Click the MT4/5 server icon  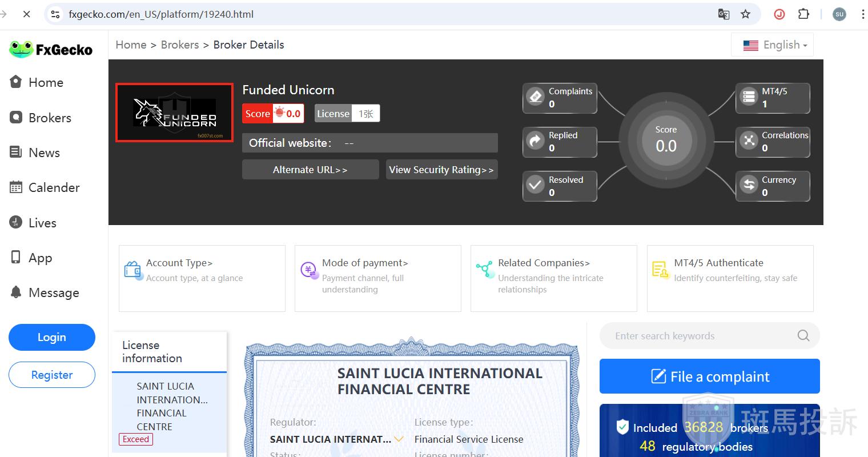(x=748, y=97)
